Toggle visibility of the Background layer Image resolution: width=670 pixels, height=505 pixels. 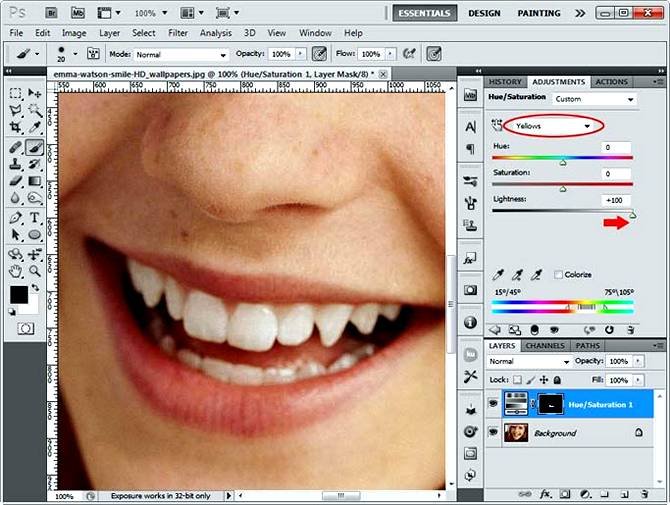[x=495, y=432]
